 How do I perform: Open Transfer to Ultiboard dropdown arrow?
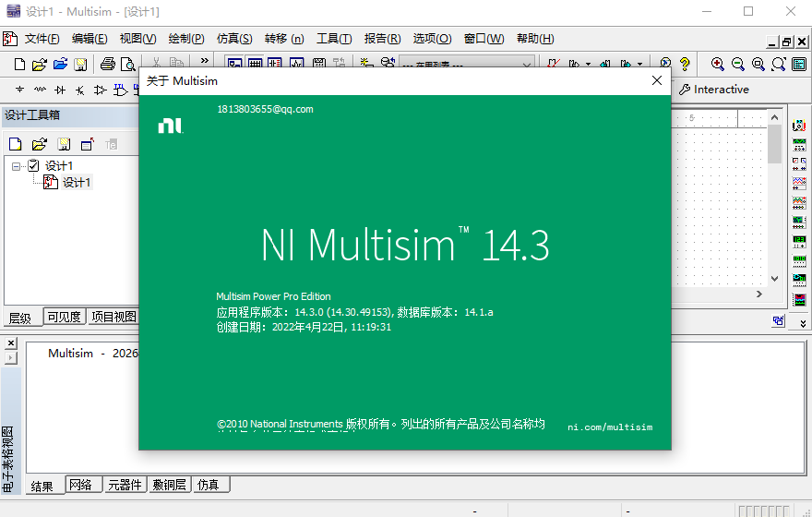[589, 65]
